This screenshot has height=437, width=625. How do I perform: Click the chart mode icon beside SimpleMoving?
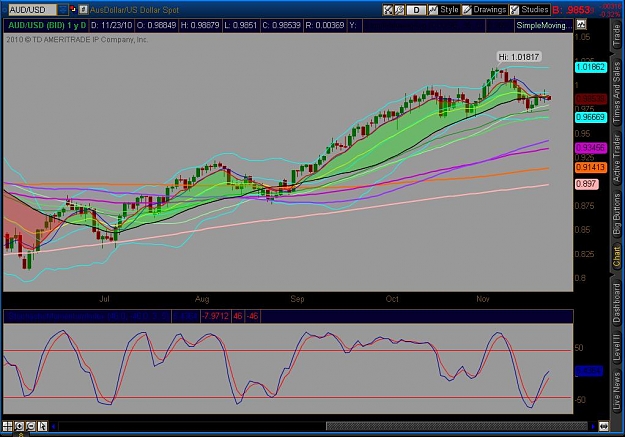pyautogui.click(x=581, y=25)
